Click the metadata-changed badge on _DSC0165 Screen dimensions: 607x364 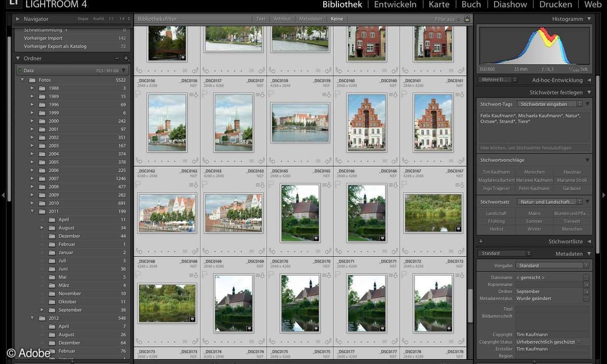click(x=327, y=185)
